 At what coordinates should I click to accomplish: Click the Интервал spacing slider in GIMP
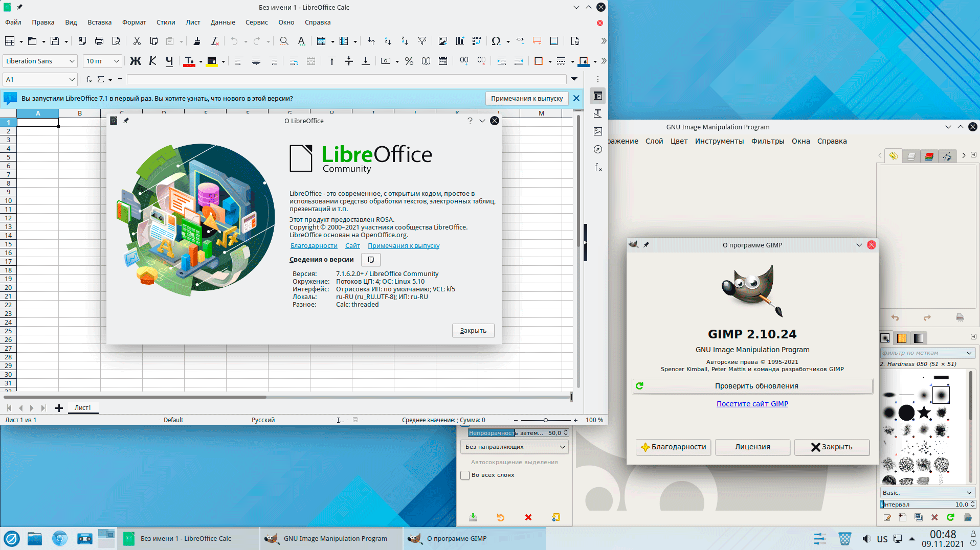(927, 505)
